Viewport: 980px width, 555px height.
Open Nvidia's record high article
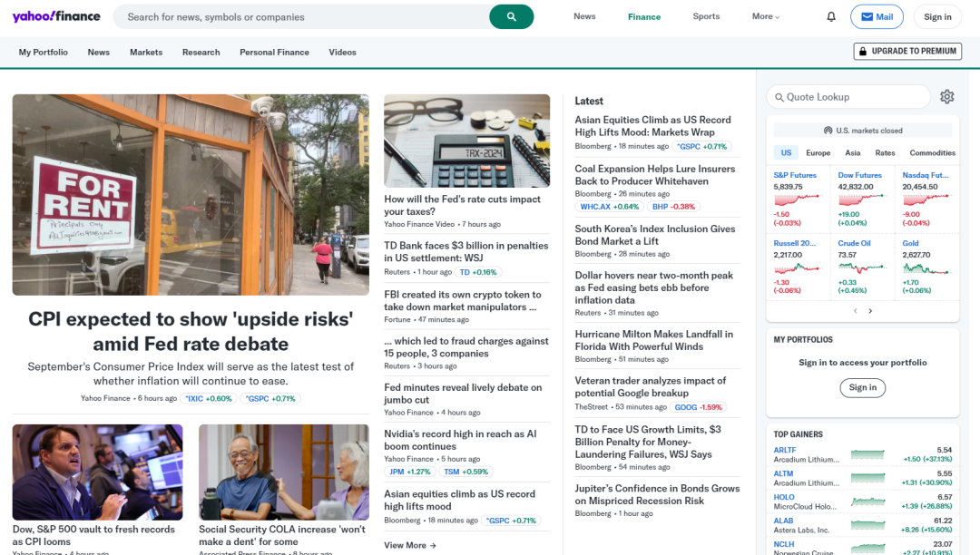point(460,440)
